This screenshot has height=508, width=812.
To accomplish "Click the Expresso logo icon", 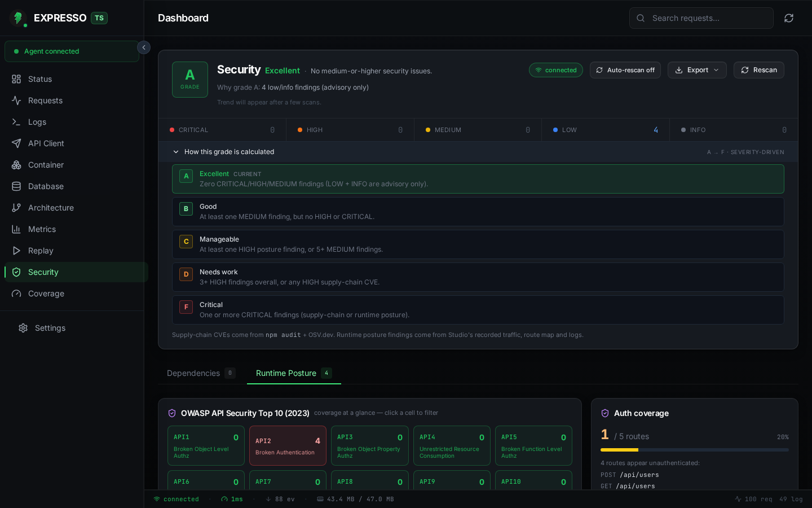I will (18, 18).
